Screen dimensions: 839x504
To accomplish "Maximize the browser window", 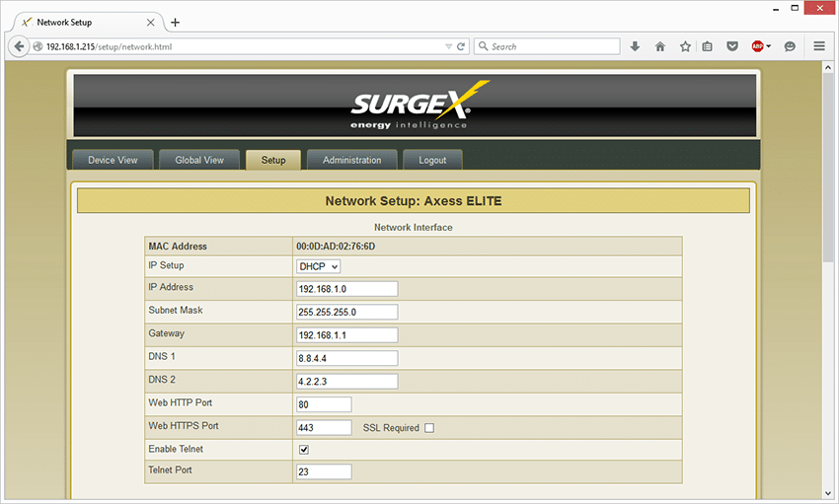I will point(796,8).
